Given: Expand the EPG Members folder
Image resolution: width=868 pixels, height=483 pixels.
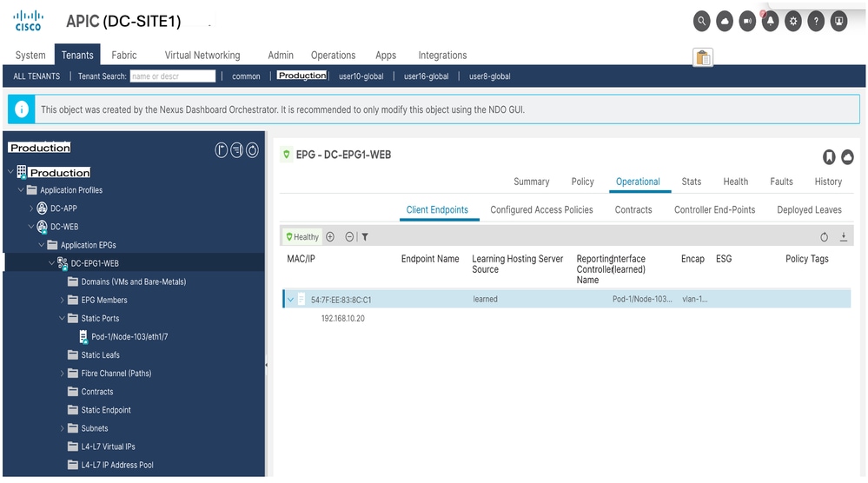Looking at the screenshot, I should [x=62, y=300].
